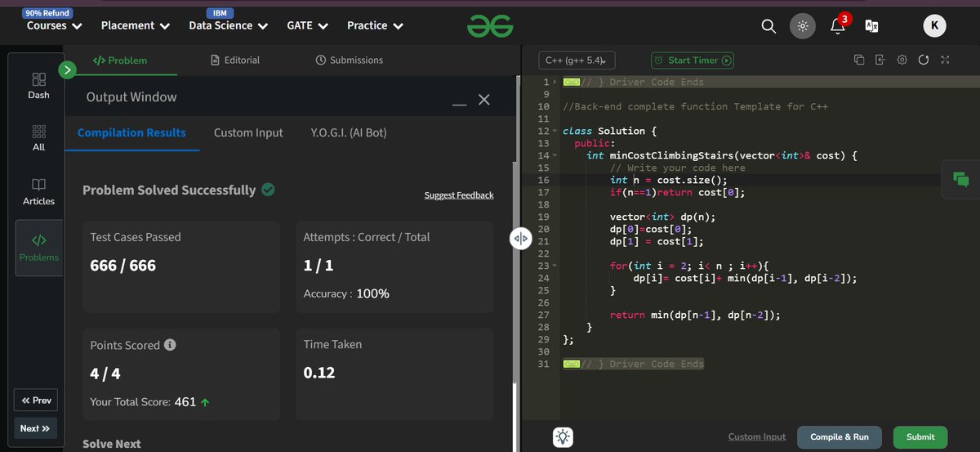Collapse for loop fold at line 23
This screenshot has width=980, height=452.
555,266
